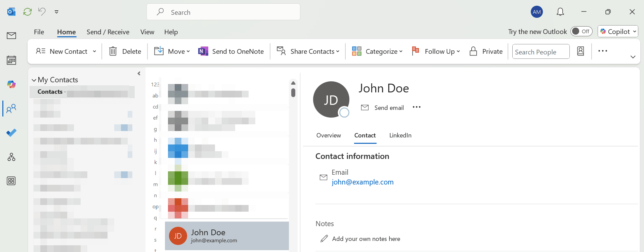This screenshot has height=252, width=644.
Task: Open the notifications bell
Action: click(560, 12)
